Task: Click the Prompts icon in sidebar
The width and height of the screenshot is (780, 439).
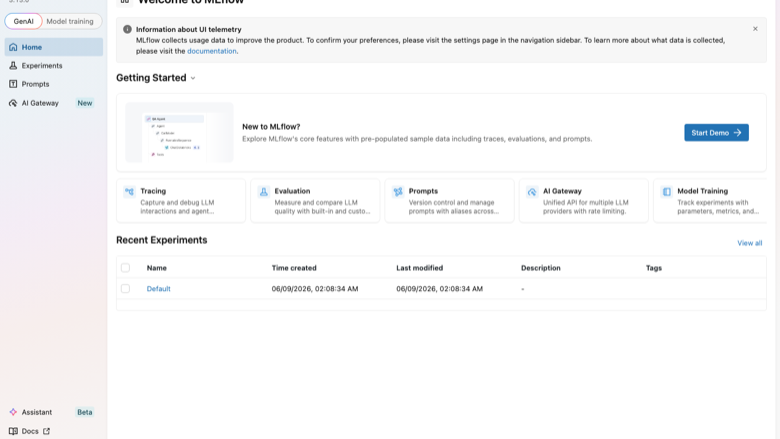Action: click(13, 84)
